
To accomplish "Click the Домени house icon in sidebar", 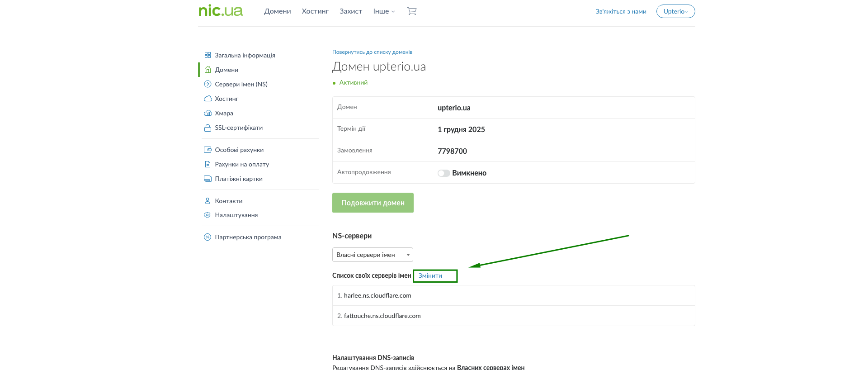I will (208, 70).
